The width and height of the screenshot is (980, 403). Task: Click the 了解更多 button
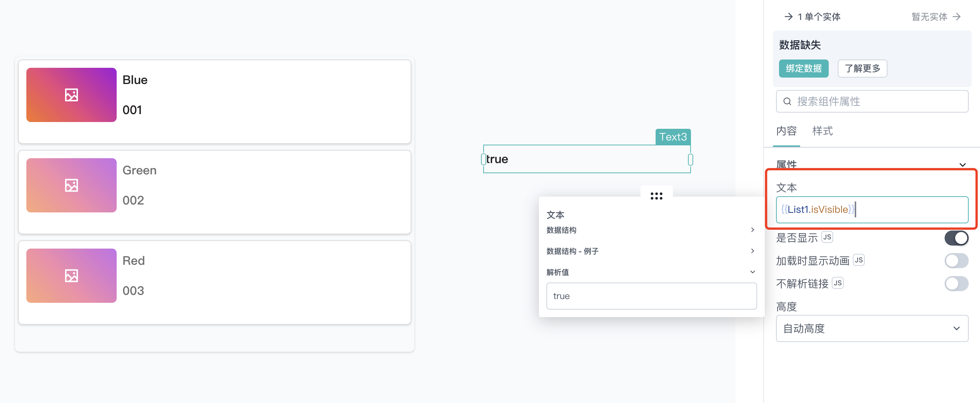pos(862,69)
